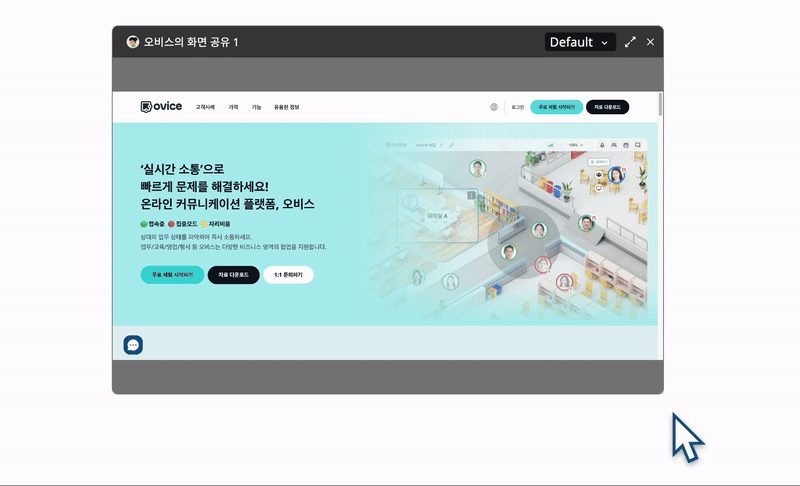The width and height of the screenshot is (800, 486).
Task: Click the 1:1 문의하기 button
Action: (x=288, y=275)
